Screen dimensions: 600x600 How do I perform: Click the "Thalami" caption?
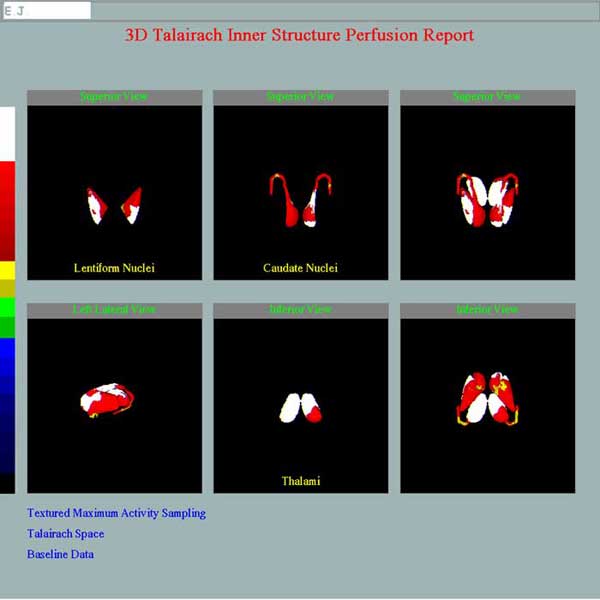click(x=301, y=481)
